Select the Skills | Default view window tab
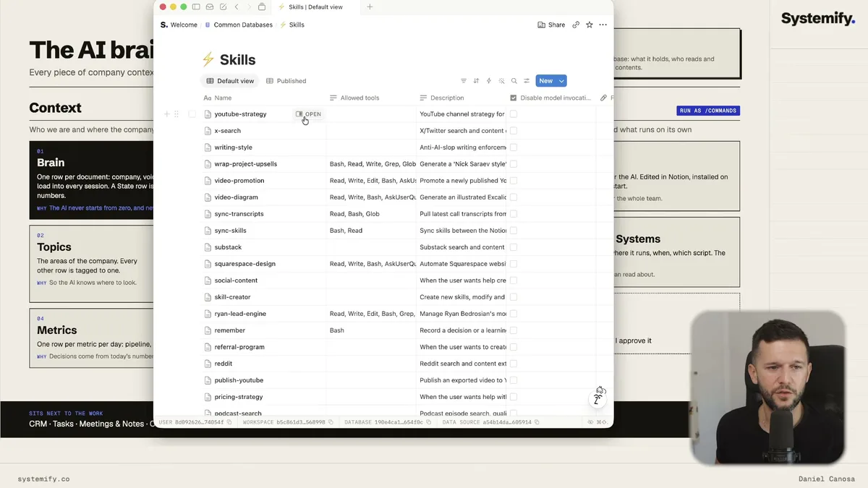Screen dimensions: 868x488 click(x=316, y=7)
